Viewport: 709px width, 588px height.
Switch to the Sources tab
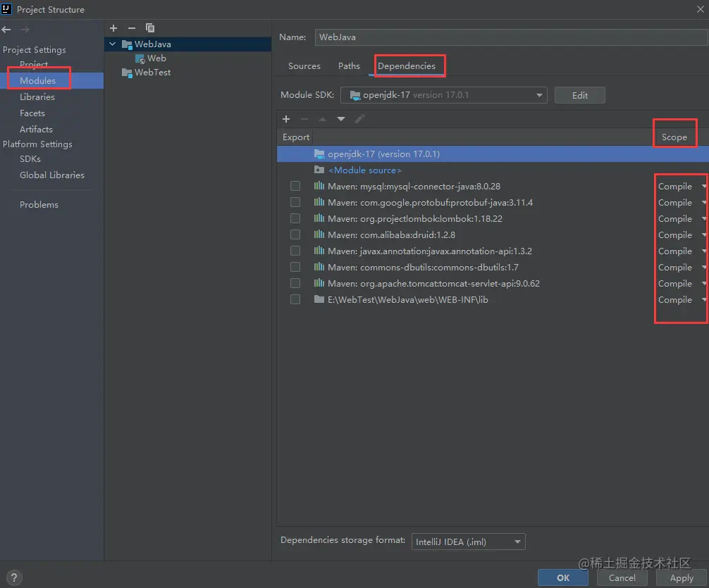point(304,66)
